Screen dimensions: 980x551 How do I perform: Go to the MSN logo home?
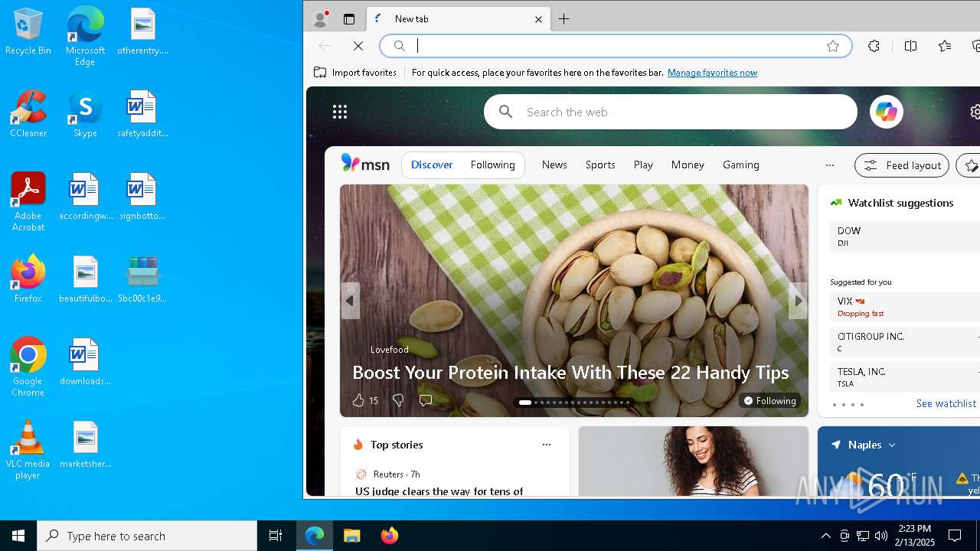(365, 164)
